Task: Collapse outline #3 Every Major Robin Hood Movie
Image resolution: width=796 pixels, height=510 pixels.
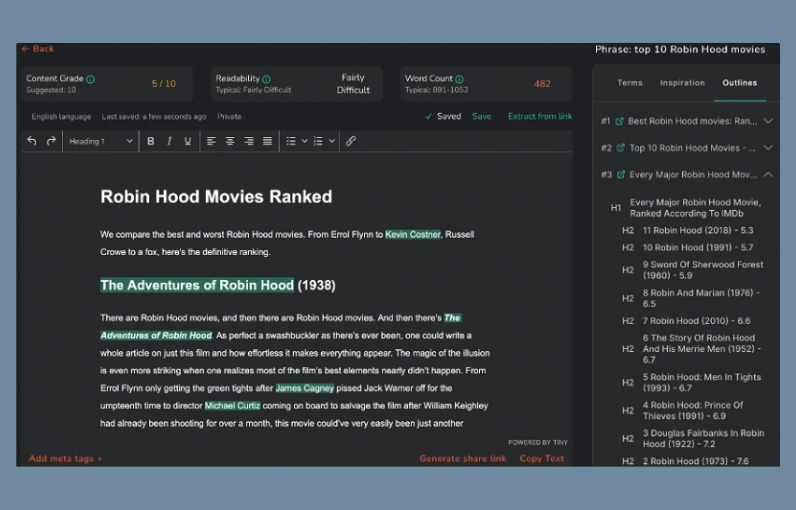Action: [768, 175]
